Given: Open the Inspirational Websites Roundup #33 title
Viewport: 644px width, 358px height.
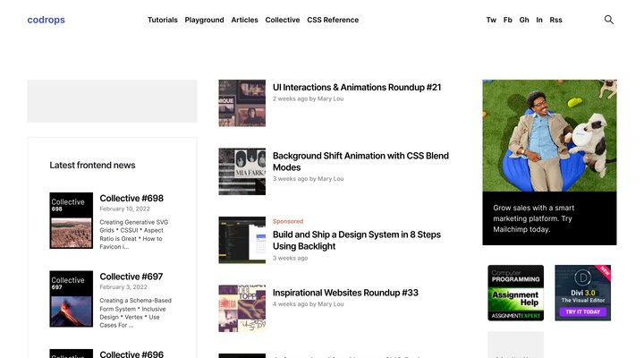Looking at the screenshot, I should pyautogui.click(x=345, y=293).
